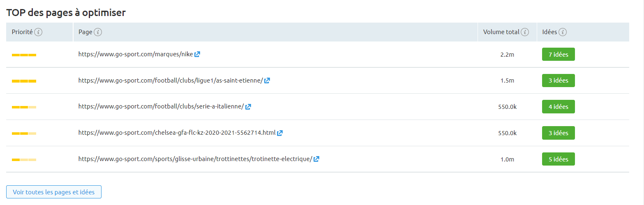Image resolution: width=644 pixels, height=205 pixels.
Task: Click the 7 idées green button
Action: (559, 54)
